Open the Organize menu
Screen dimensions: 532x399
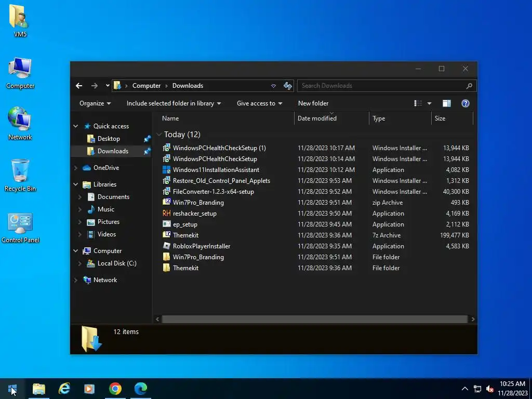pos(95,103)
